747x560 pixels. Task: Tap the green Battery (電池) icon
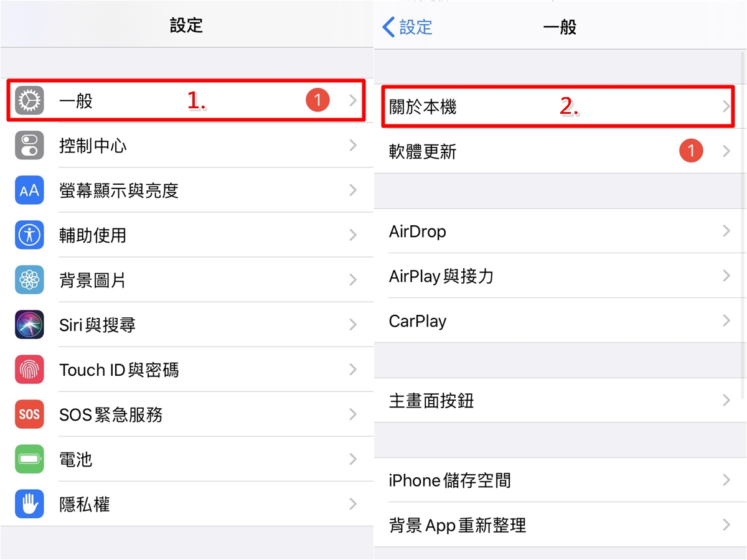(29, 459)
